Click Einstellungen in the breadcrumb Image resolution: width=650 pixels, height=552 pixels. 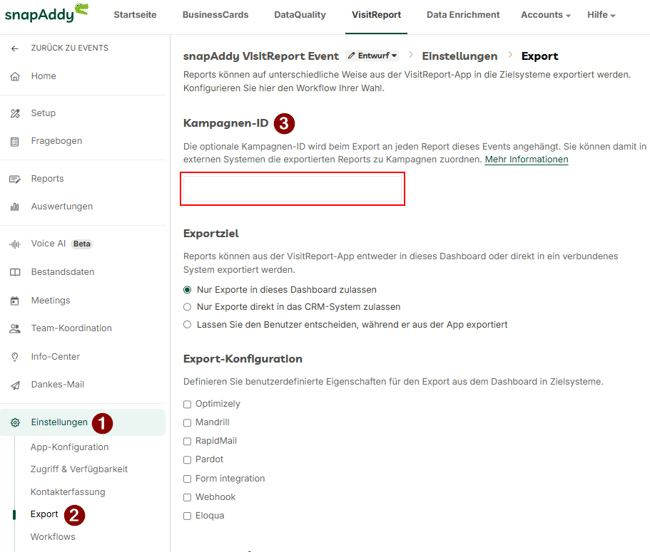[x=460, y=56]
